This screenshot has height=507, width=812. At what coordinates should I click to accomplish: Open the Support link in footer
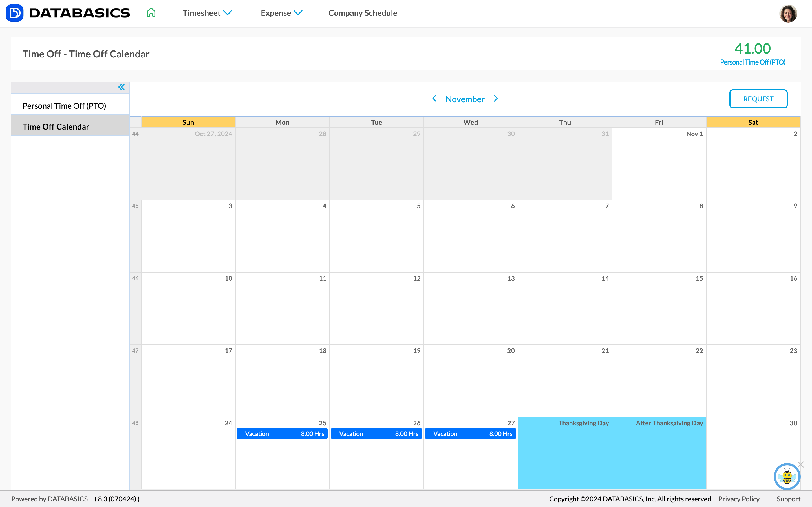pyautogui.click(x=788, y=499)
